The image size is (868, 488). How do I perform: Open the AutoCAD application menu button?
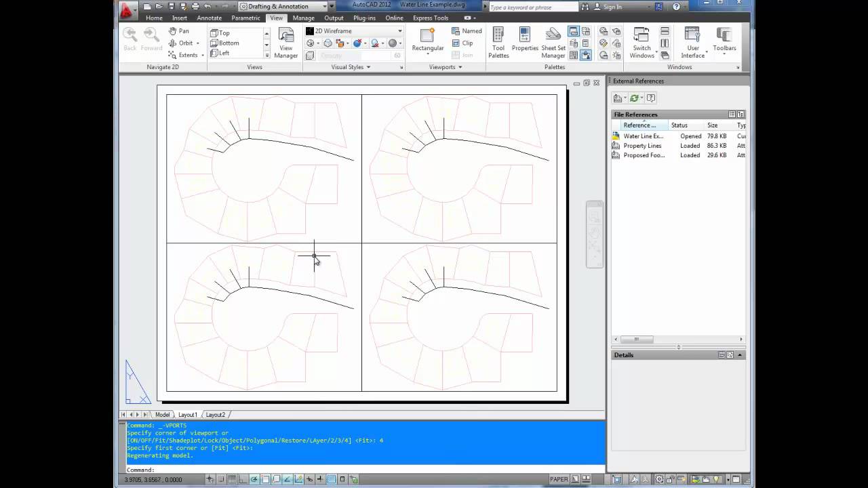(129, 9)
